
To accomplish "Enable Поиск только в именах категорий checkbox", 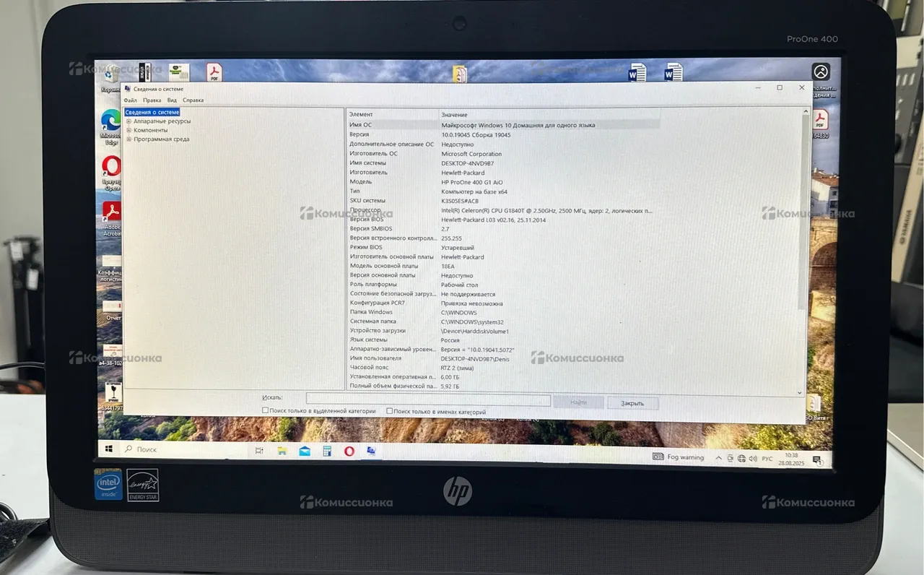I will (x=390, y=411).
